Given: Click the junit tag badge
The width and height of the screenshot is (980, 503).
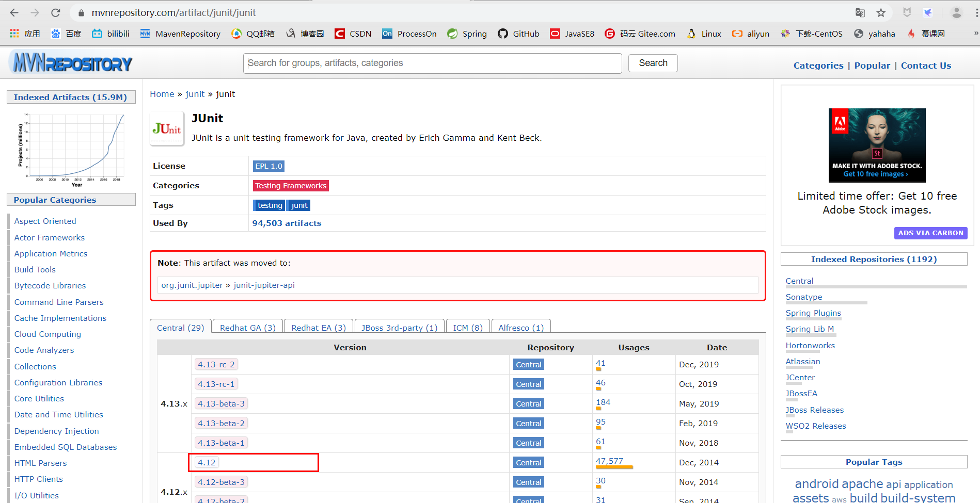Looking at the screenshot, I should tap(298, 205).
